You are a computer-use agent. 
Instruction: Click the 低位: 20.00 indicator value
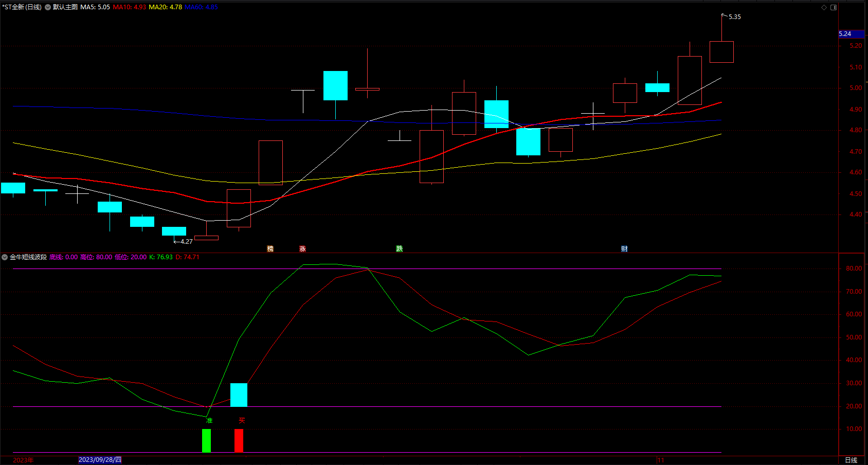(x=131, y=257)
